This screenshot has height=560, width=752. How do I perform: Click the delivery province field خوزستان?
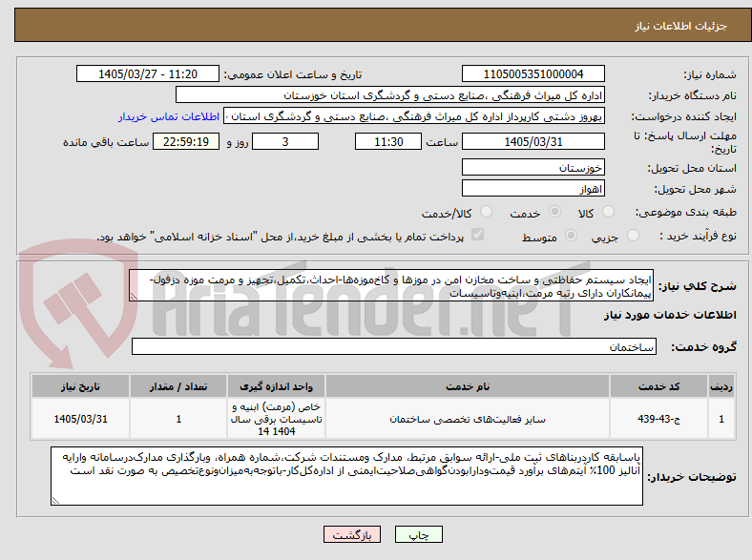(x=533, y=167)
